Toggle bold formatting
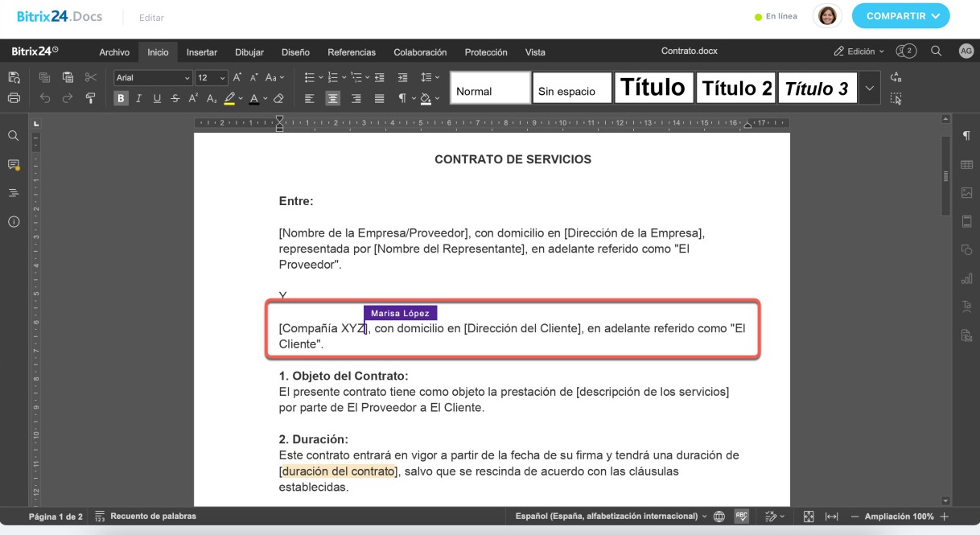Image resolution: width=980 pixels, height=535 pixels. (x=121, y=98)
